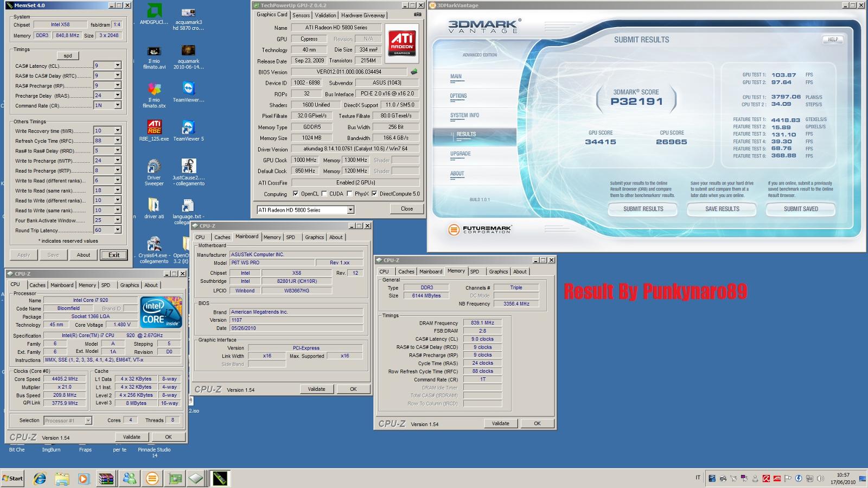
Task: Open the volume speaker tray icon
Action: (x=820, y=478)
